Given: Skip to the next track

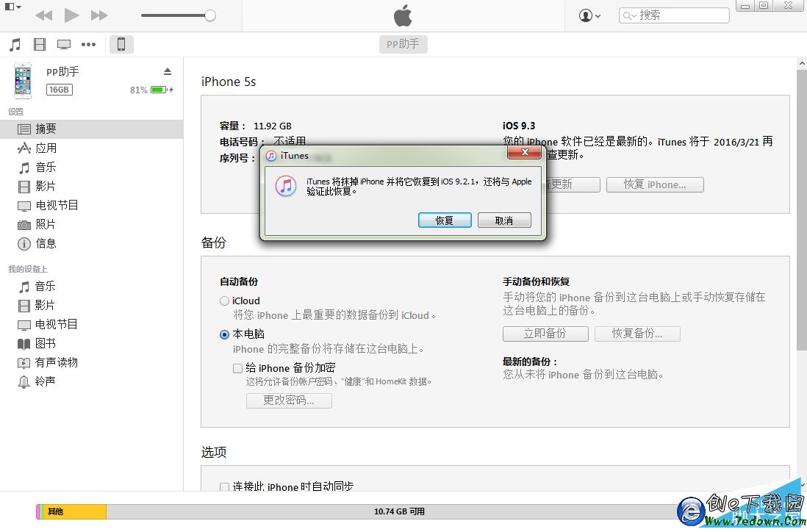Looking at the screenshot, I should click(x=99, y=15).
